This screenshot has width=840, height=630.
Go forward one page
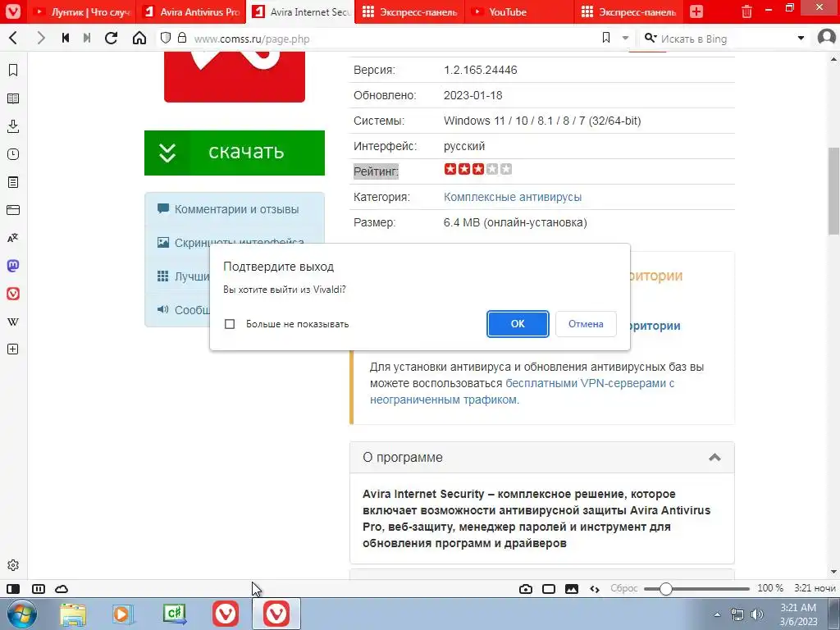(41, 38)
